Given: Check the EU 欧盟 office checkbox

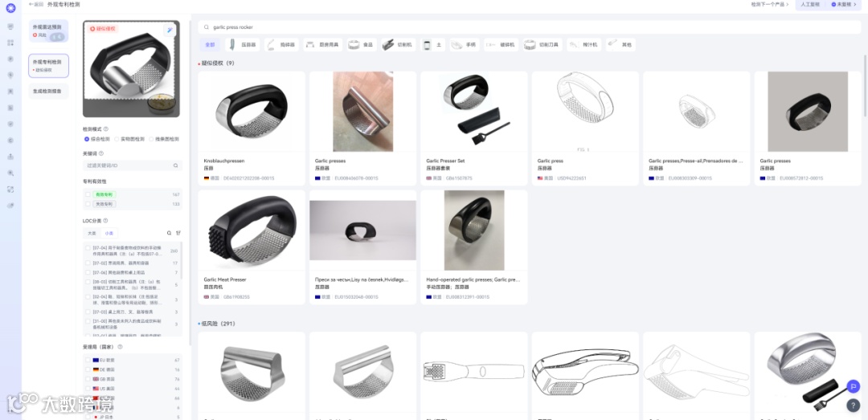Looking at the screenshot, I should coord(88,361).
